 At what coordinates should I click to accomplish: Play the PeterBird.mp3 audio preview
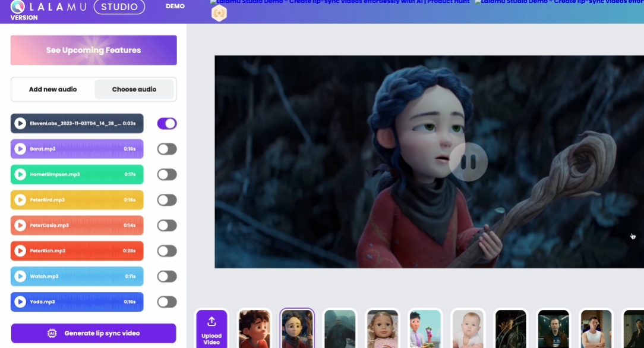20,200
